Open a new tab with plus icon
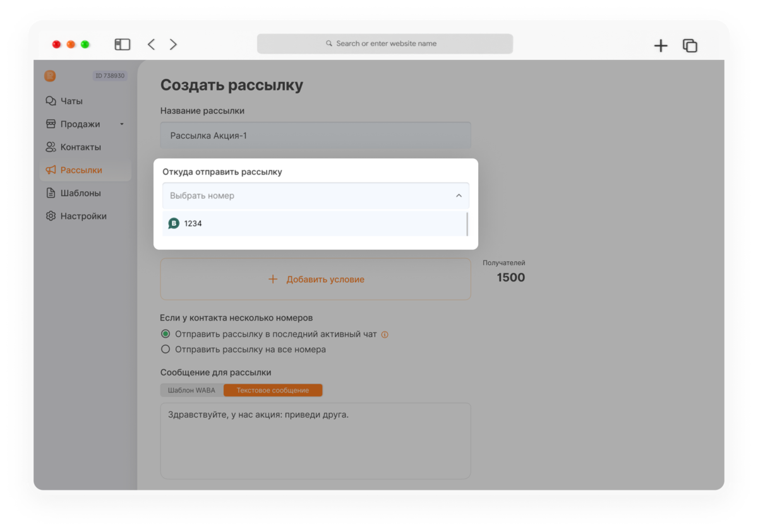 (661, 45)
